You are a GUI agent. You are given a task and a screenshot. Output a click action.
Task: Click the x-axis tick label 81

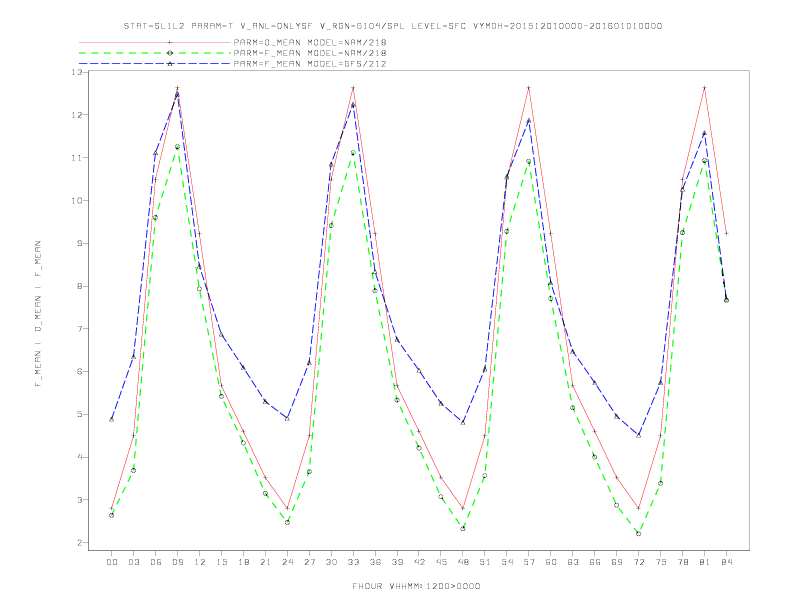click(705, 562)
